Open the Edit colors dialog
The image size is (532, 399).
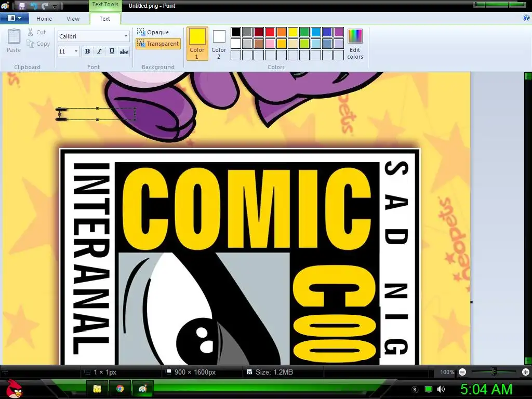pos(355,44)
